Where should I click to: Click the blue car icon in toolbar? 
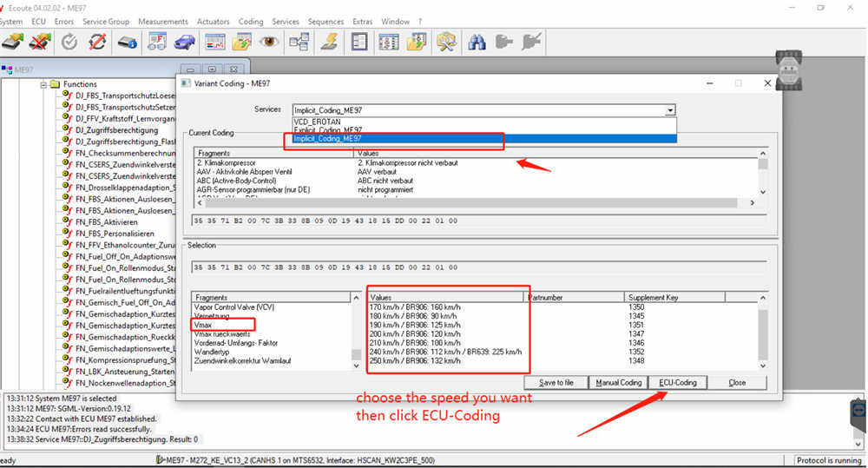click(184, 41)
